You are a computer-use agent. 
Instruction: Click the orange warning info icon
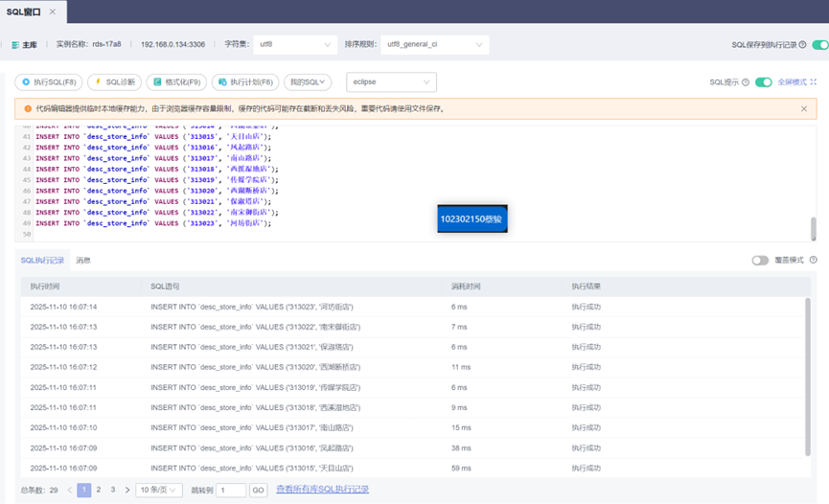tap(28, 109)
